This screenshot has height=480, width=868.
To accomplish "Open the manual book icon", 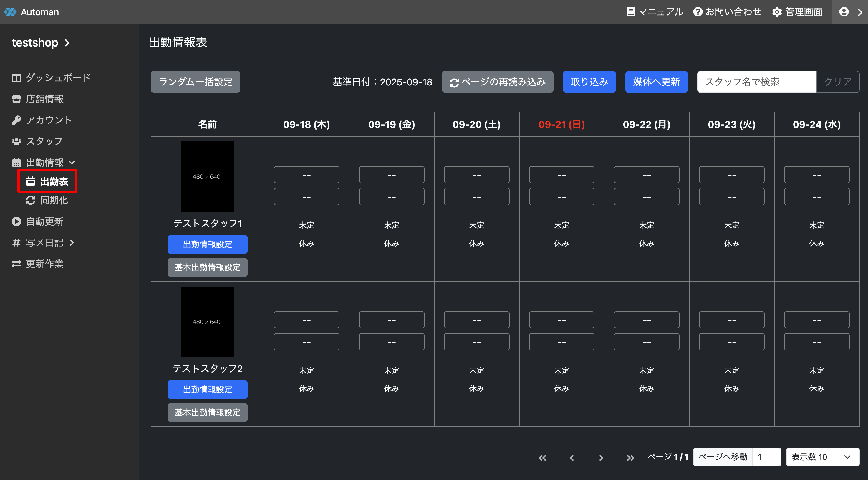I will pyautogui.click(x=630, y=12).
